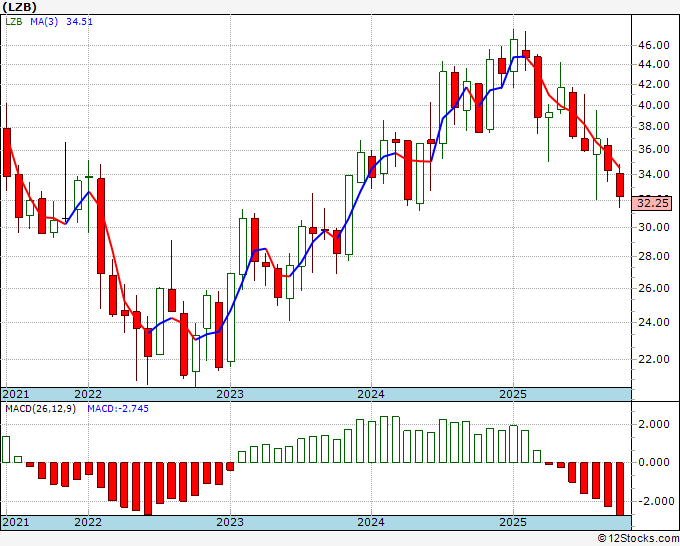
Task: Click the MACD(26,12,9) indicator label
Action: (x=40, y=409)
